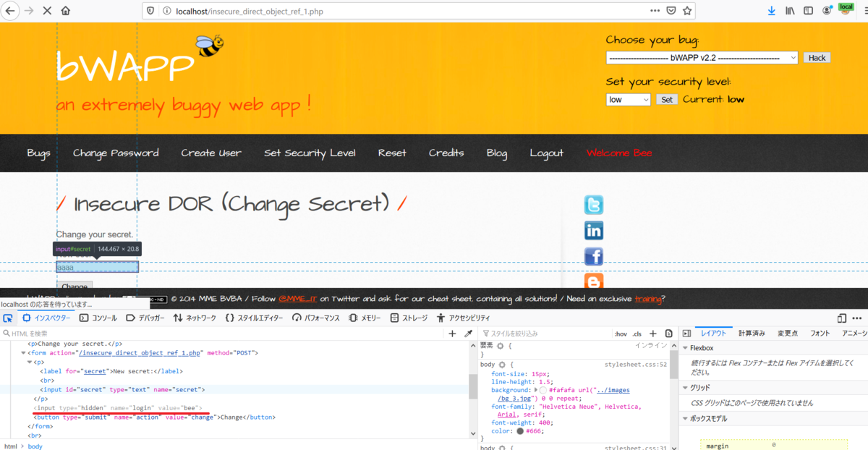Expand the background property arrow
Viewport: 868px width, 450px height.
coord(535,390)
